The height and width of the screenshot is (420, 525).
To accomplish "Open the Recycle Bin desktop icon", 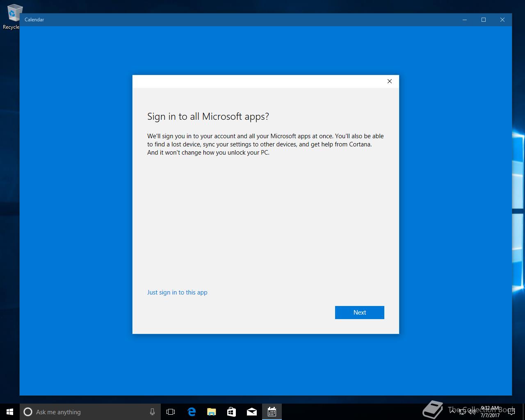I will tap(11, 17).
